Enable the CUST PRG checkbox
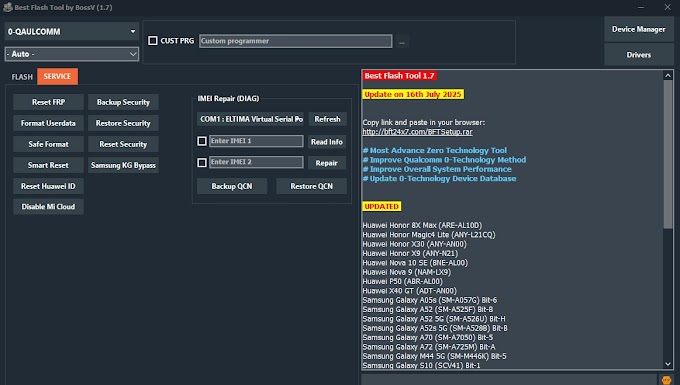The width and height of the screenshot is (680, 385). click(x=153, y=40)
